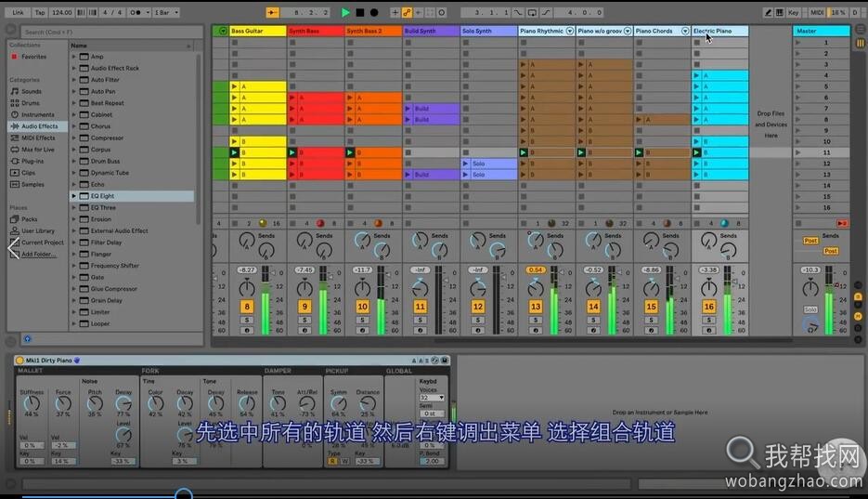The height and width of the screenshot is (499, 868).
Task: Toggle the Follow playback button
Action: pos(272,12)
